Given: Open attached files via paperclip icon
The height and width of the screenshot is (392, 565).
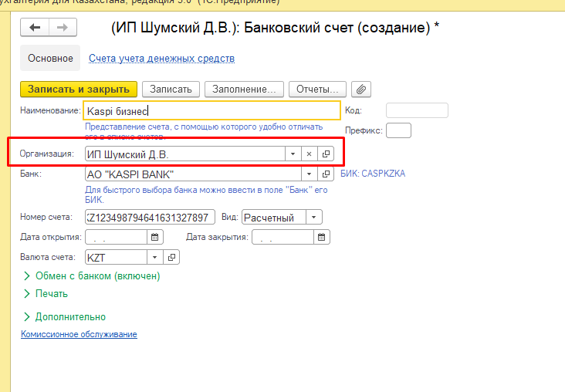Looking at the screenshot, I should [x=361, y=89].
